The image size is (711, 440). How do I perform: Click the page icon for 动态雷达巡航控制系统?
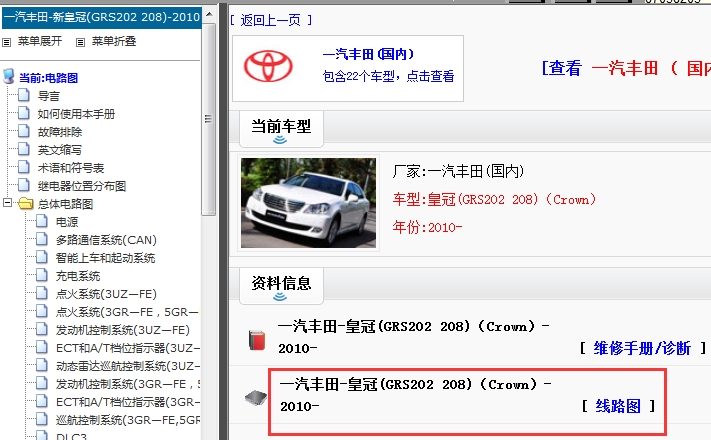click(42, 365)
